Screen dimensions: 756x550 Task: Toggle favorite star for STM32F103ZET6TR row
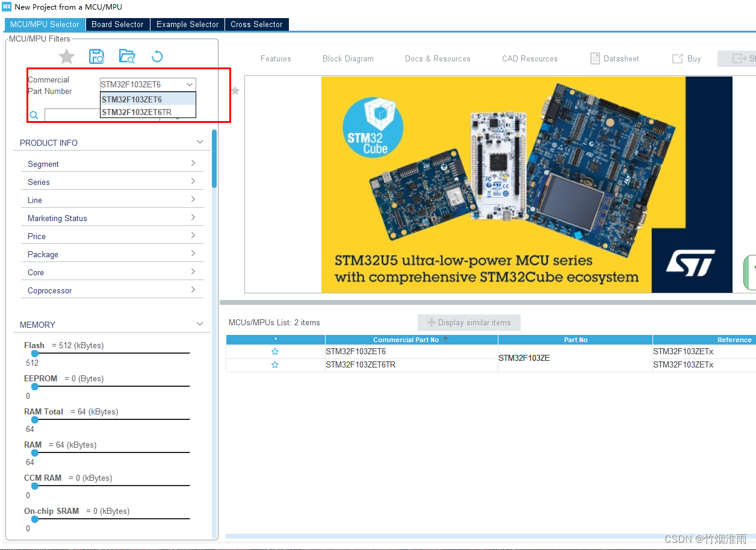pyautogui.click(x=275, y=365)
